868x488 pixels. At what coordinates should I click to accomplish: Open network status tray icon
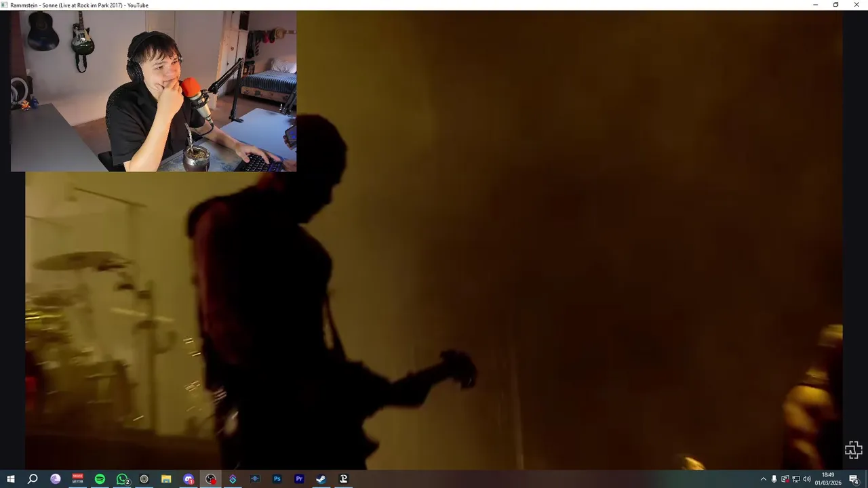[796, 479]
